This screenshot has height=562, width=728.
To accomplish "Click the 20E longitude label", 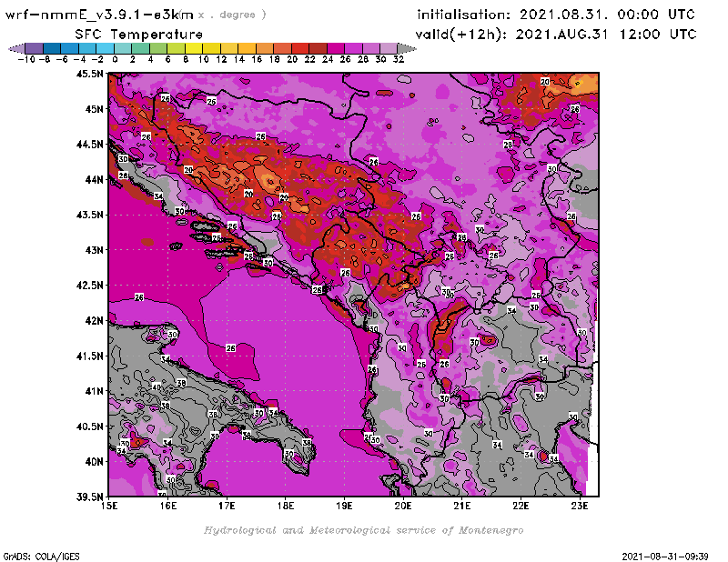I will 403,507.
